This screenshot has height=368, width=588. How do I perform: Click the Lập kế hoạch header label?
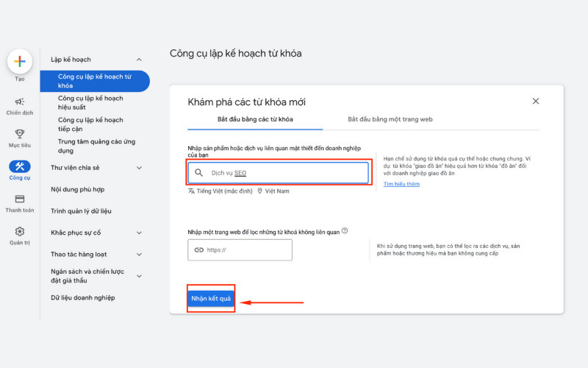click(x=71, y=60)
